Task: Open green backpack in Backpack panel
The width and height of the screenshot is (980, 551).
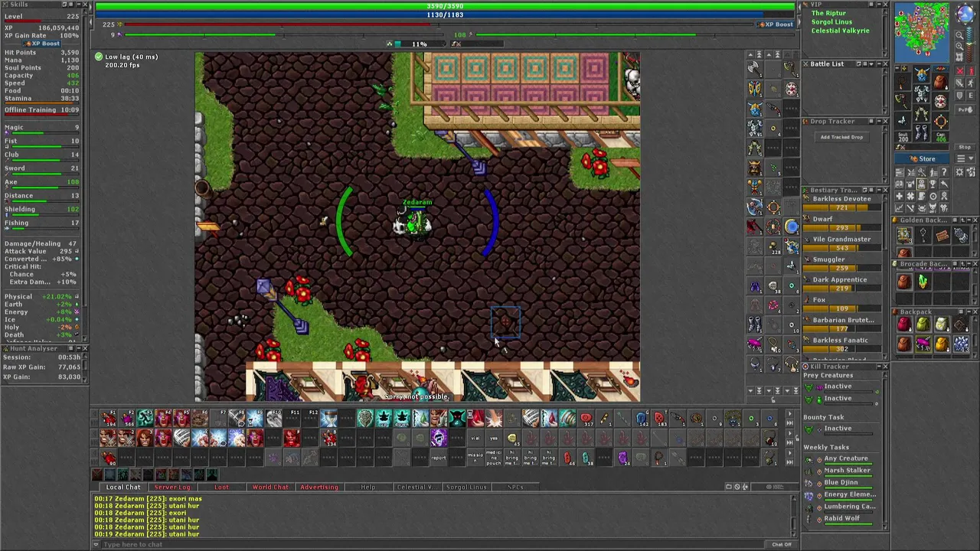Action: click(x=923, y=324)
